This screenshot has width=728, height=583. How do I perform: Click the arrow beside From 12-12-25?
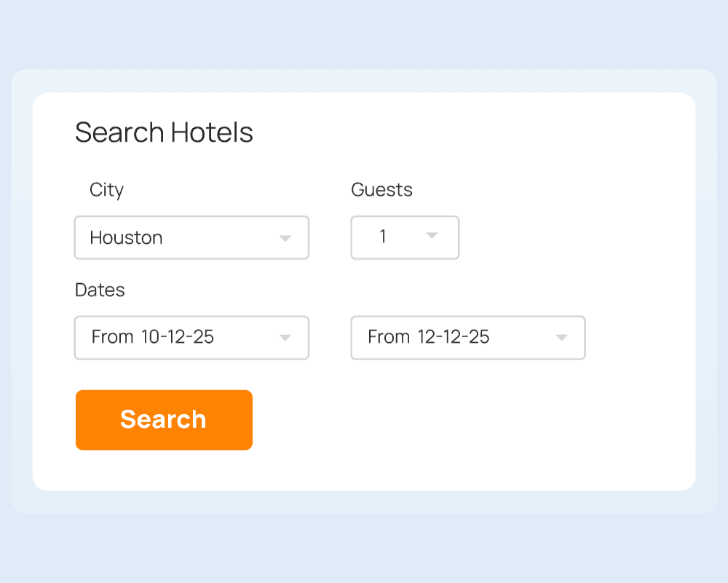(x=561, y=338)
